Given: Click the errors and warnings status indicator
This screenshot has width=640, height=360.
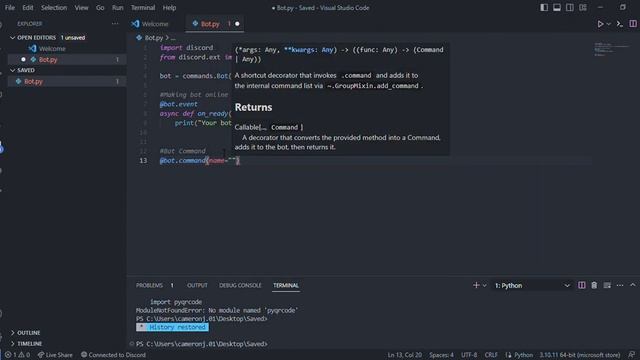Looking at the screenshot, I should click(17, 355).
